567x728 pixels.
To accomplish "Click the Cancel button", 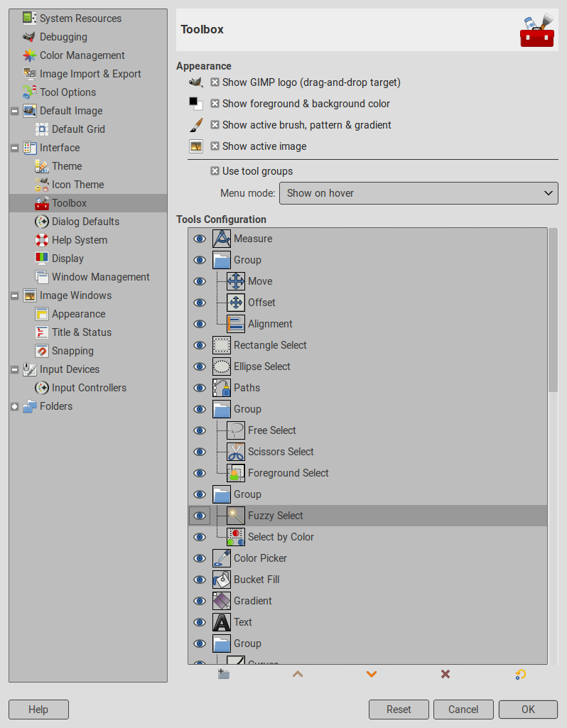I will pos(463,710).
